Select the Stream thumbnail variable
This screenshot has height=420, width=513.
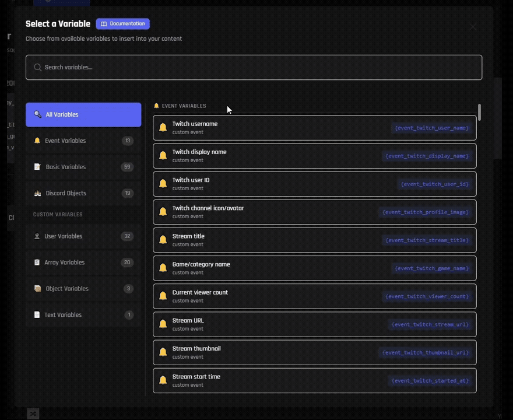click(x=314, y=353)
